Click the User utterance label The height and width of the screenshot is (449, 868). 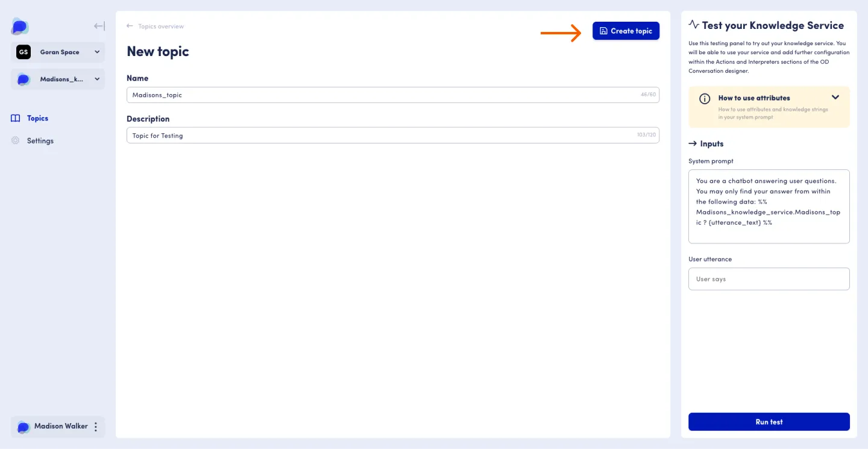pos(710,259)
